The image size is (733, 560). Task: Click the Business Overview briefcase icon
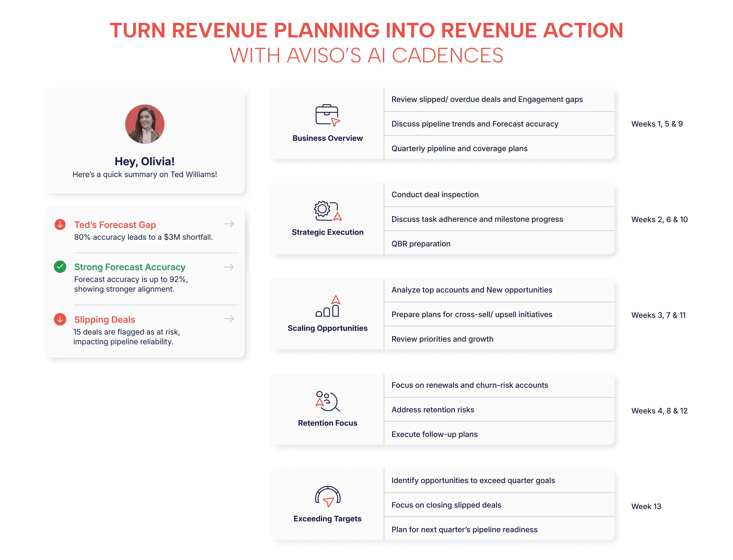point(328,115)
